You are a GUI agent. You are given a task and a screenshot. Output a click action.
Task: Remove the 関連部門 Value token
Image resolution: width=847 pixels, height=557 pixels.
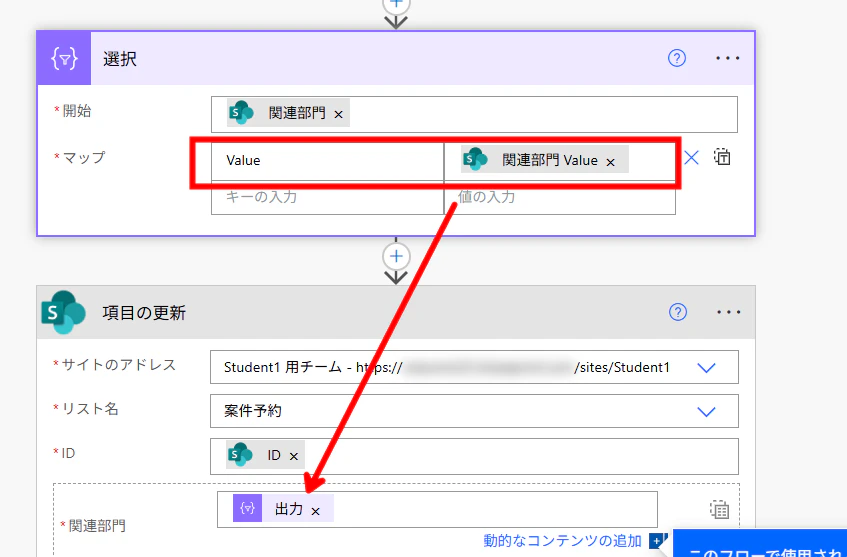(x=610, y=162)
